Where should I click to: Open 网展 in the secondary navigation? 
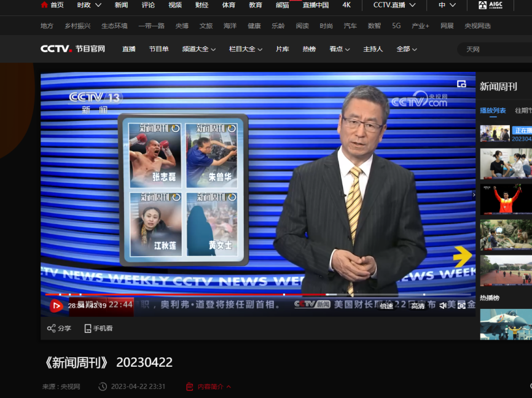pyautogui.click(x=447, y=26)
